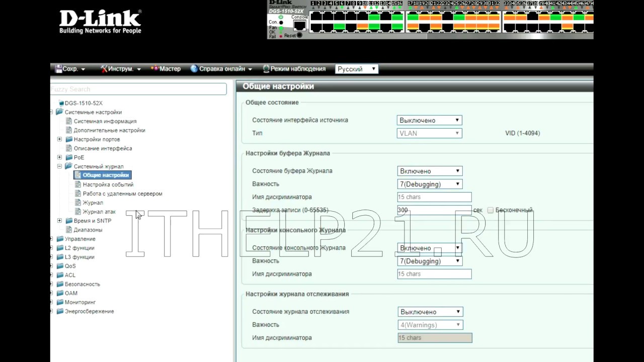Open Состояние журнала отслеживания dropdown
This screenshot has width=644, height=362.
click(x=429, y=312)
